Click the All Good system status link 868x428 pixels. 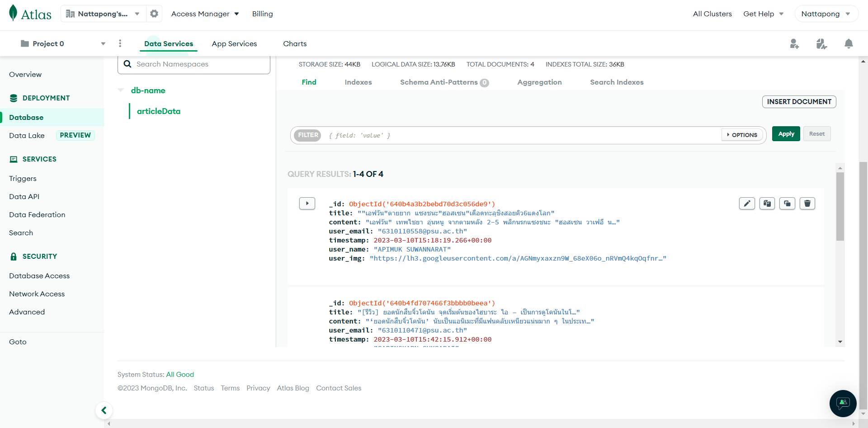tap(180, 374)
